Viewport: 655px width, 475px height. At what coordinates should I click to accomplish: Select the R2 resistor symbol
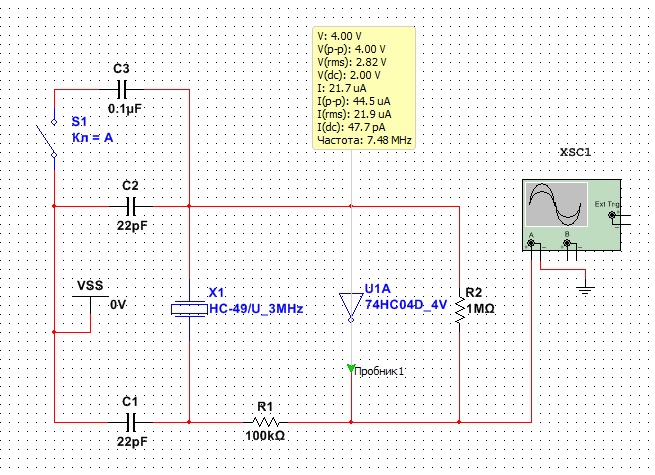point(460,310)
